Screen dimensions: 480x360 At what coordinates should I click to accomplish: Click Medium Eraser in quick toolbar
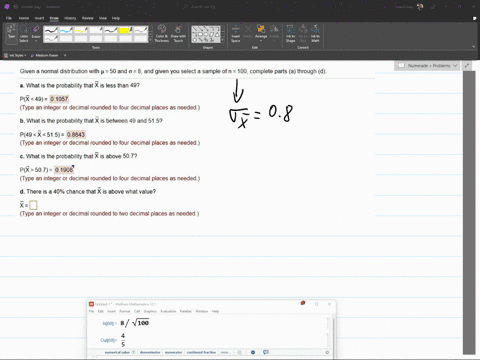point(45,55)
